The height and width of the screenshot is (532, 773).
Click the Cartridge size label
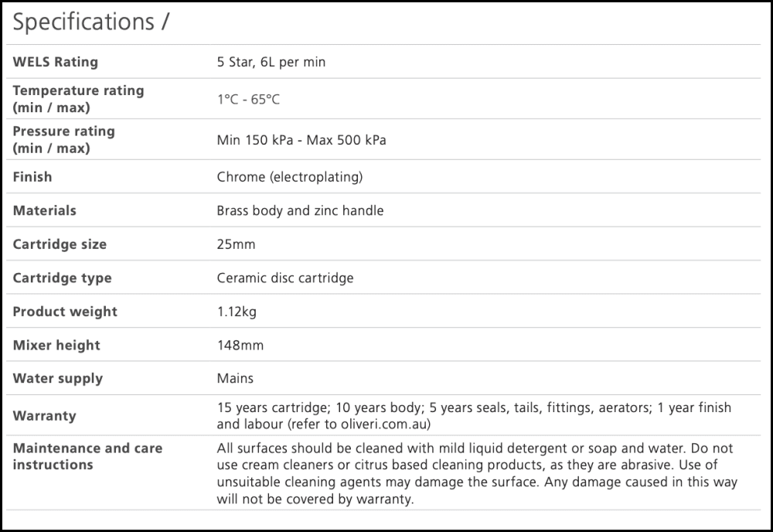60,244
